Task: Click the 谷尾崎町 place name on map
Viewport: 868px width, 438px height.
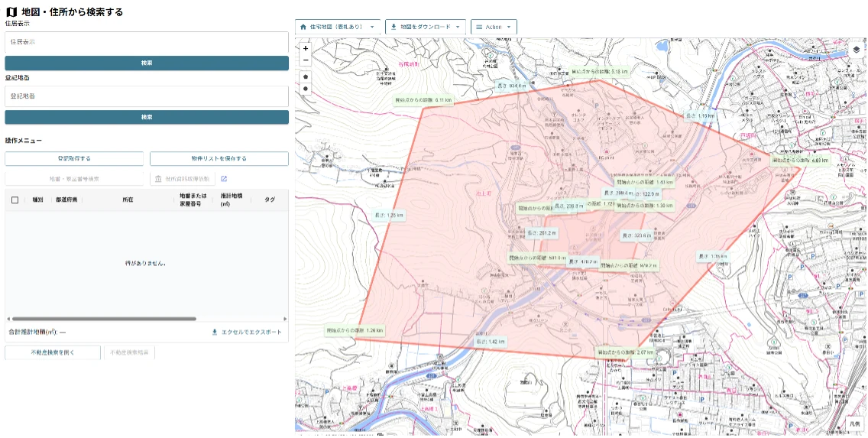Action: 410,64
